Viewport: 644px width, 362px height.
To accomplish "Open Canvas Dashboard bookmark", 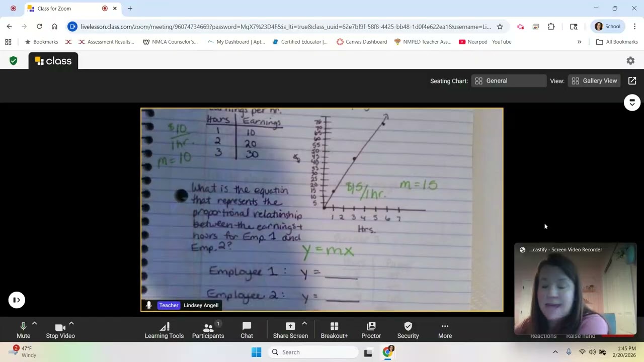I will point(362,42).
